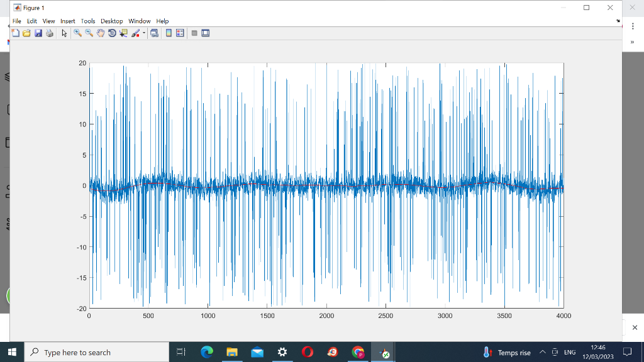644x362 pixels.
Task: Open the Window menu
Action: (x=140, y=21)
